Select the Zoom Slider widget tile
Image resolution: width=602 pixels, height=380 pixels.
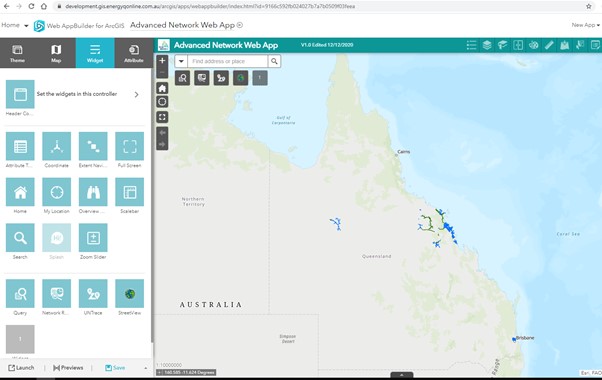(93, 238)
